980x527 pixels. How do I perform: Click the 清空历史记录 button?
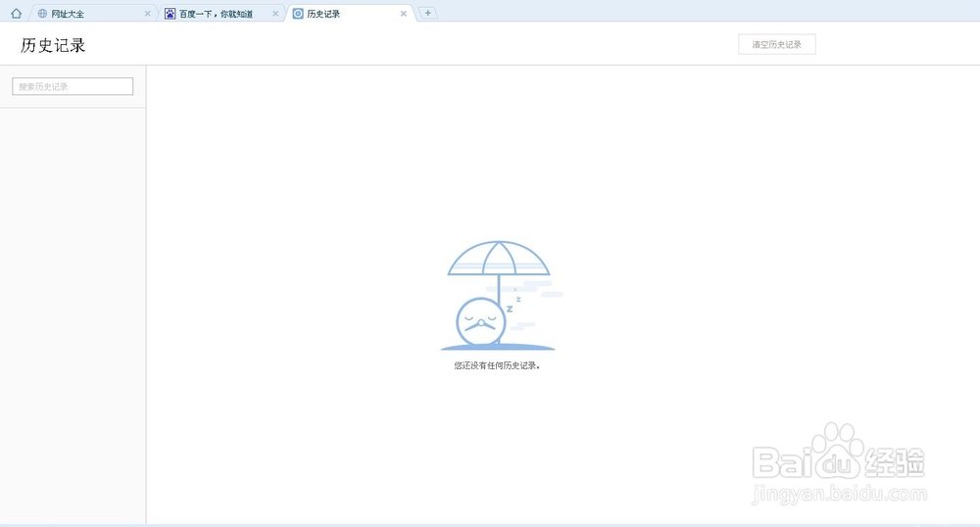[777, 44]
